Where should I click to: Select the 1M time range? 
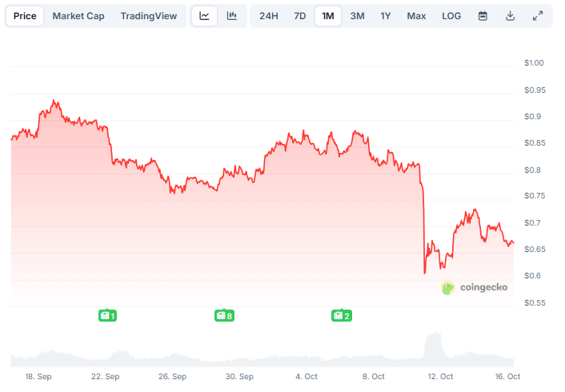click(327, 16)
